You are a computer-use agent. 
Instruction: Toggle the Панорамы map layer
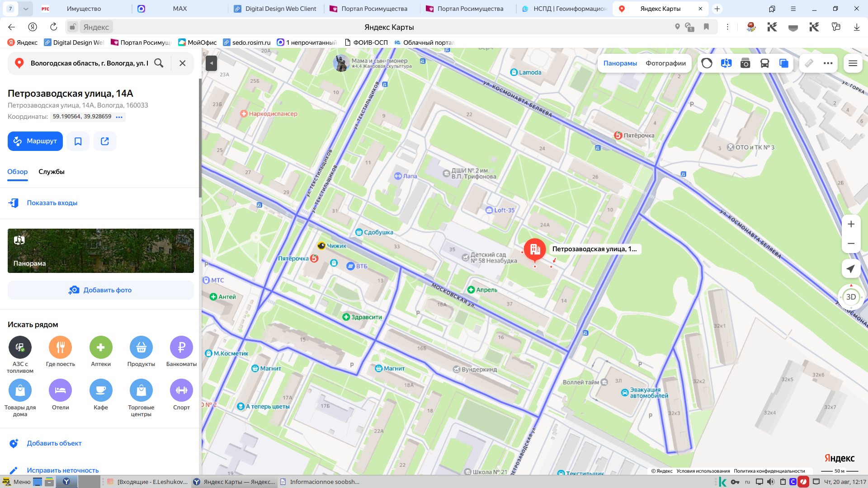click(620, 63)
